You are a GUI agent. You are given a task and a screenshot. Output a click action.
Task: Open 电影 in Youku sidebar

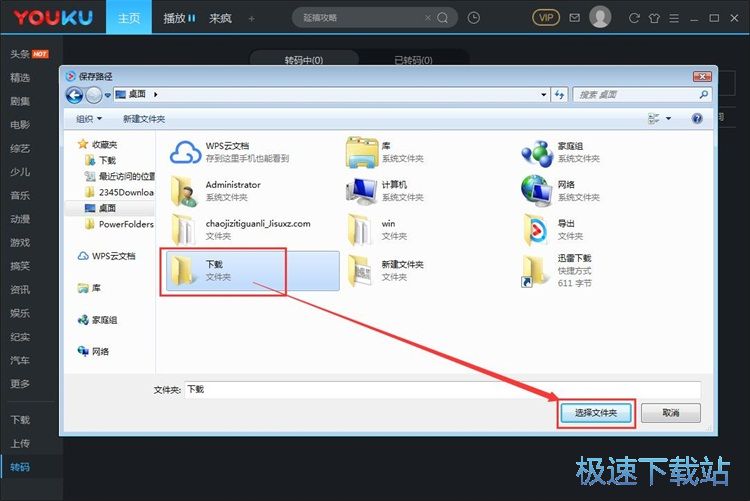[x=20, y=125]
